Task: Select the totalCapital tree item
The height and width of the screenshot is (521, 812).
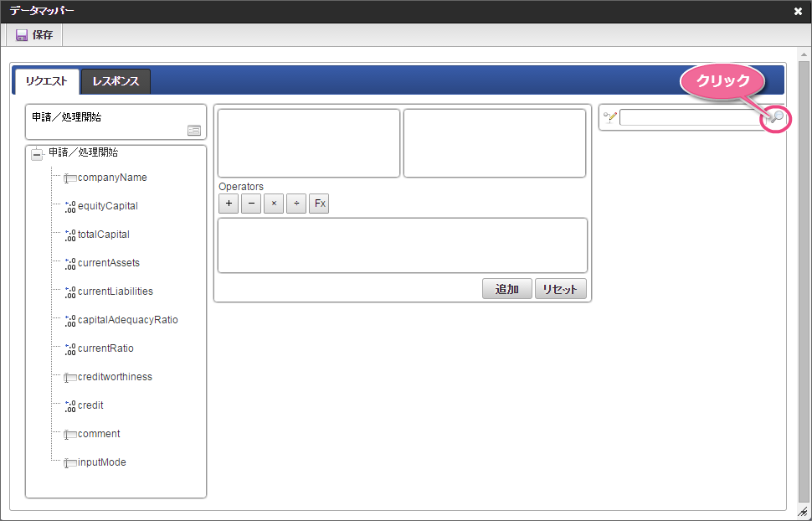Action: click(x=104, y=235)
